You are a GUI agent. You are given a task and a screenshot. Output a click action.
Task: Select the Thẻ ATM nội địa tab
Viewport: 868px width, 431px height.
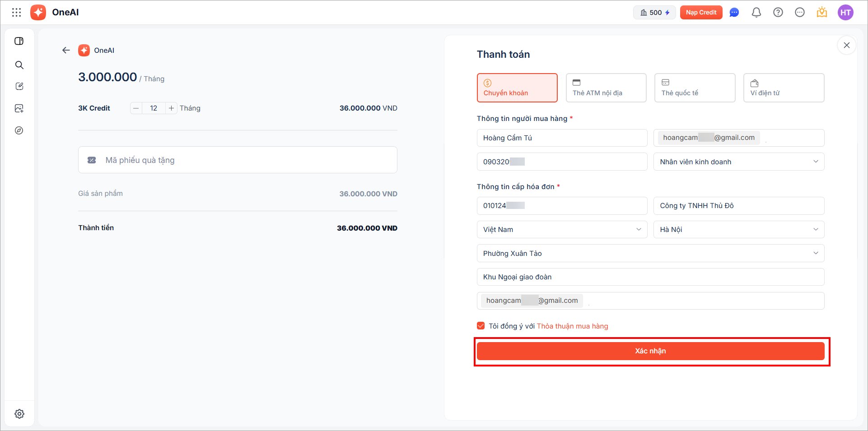606,88
